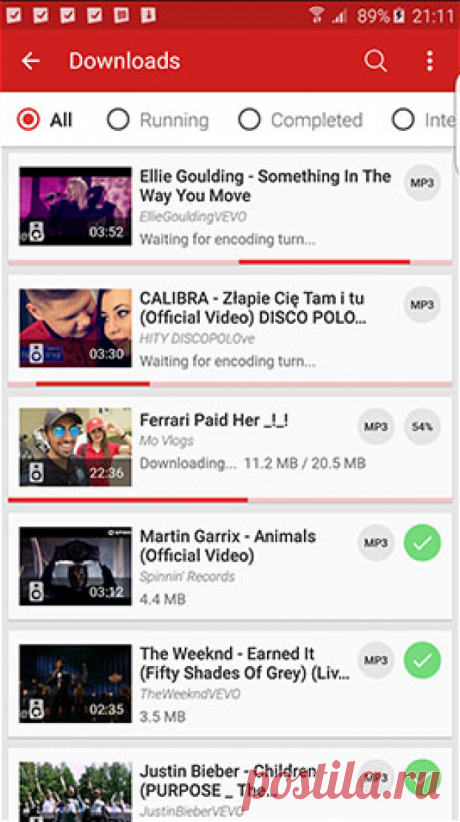Open the Ferrari Paid Her thumbnail
460x822 pixels.
click(x=76, y=447)
